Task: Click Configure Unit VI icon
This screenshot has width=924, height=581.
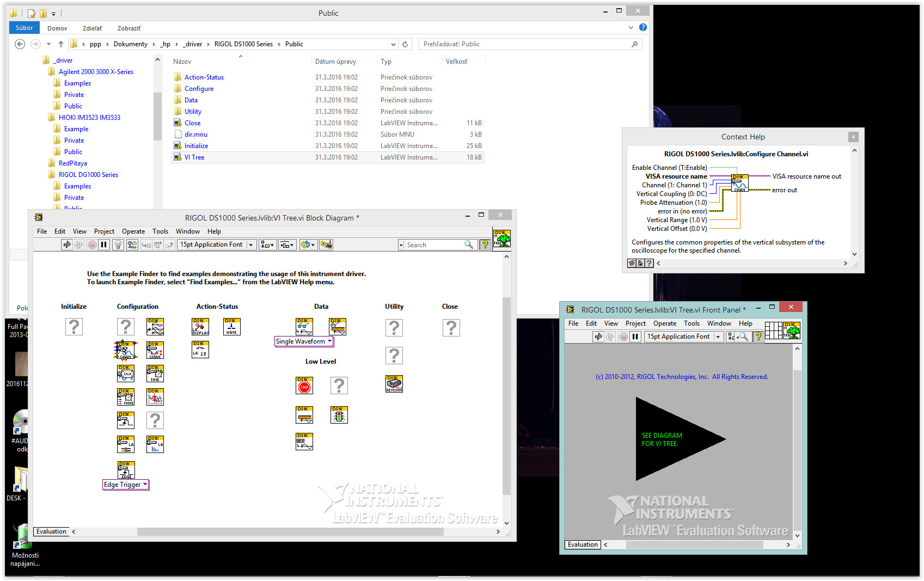Action: click(x=126, y=374)
